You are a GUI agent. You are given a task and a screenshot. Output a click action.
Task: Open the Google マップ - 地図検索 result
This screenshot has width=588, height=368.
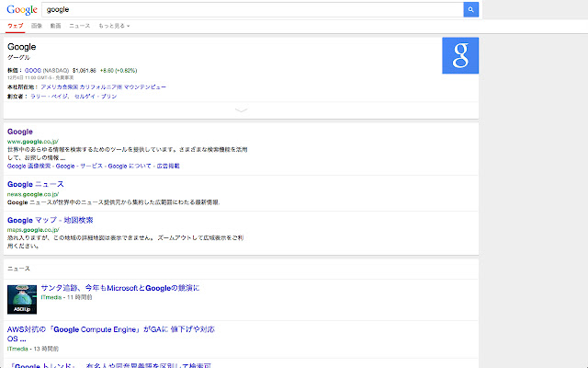point(50,221)
